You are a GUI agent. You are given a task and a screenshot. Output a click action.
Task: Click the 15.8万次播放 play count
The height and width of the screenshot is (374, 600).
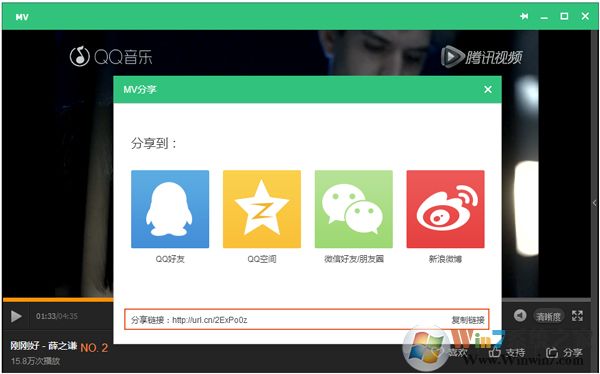point(35,361)
